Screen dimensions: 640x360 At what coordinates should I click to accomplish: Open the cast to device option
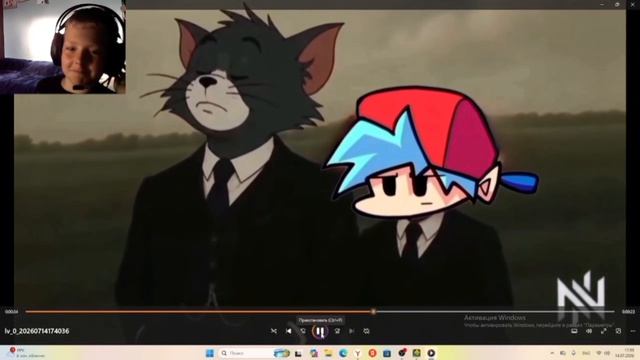(x=574, y=331)
